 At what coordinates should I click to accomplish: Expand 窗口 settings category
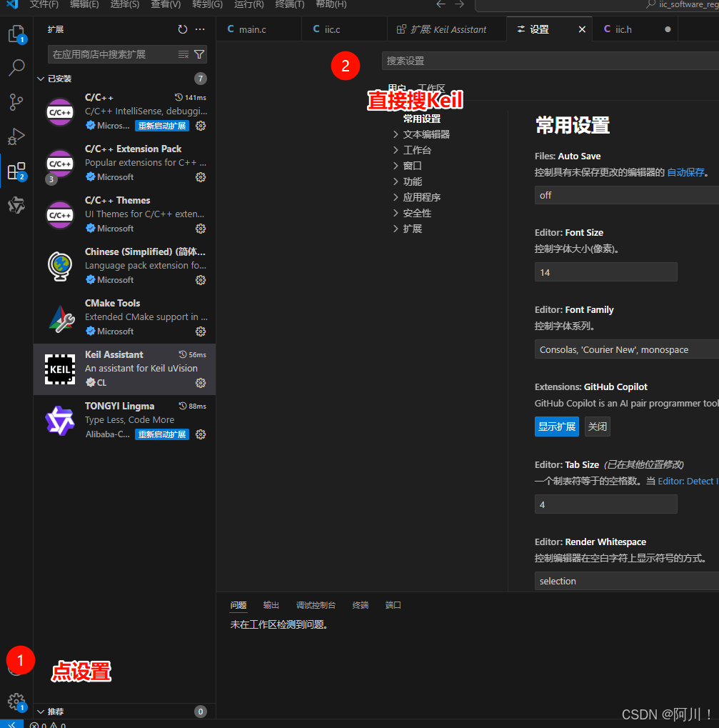396,166
